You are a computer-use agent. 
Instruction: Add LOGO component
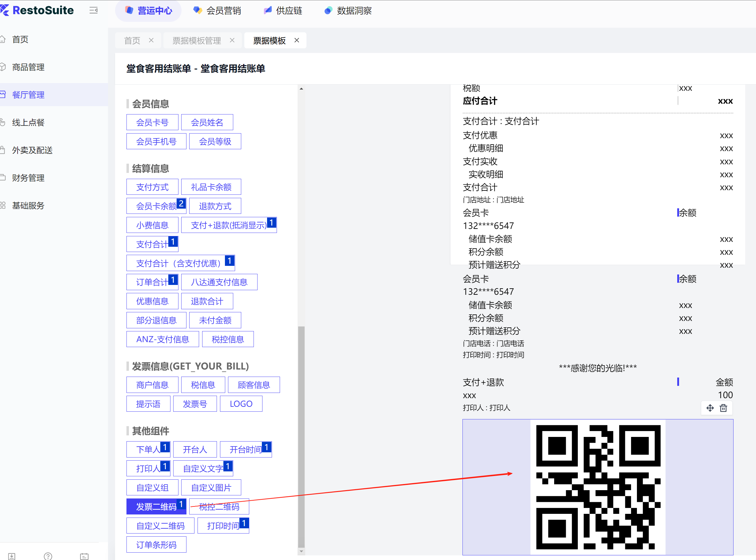point(241,404)
